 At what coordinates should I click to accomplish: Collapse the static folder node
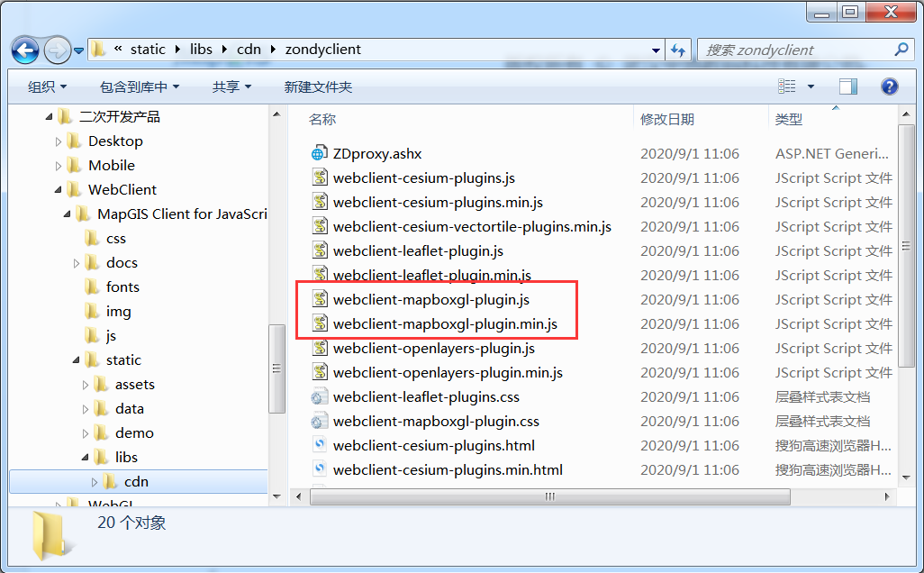click(x=76, y=360)
